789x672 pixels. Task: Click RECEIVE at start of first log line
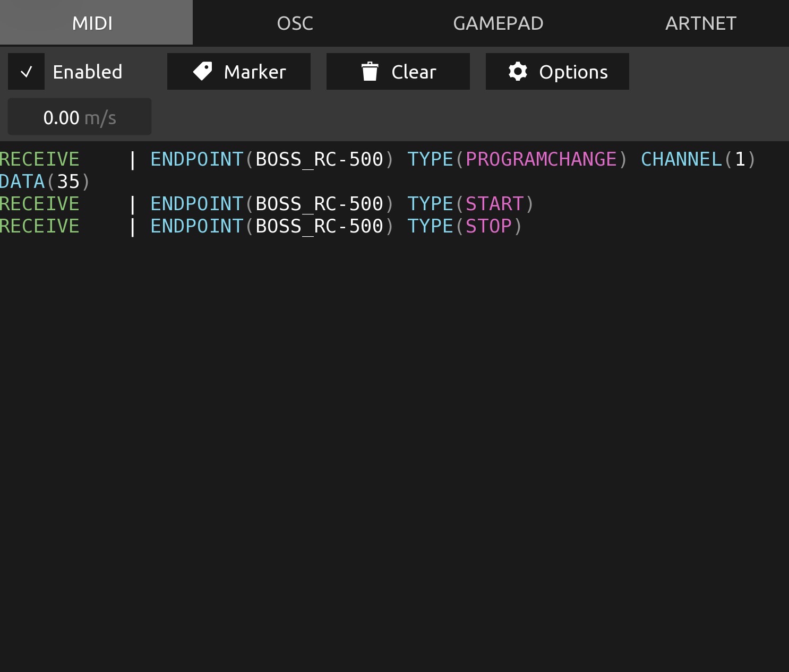tap(40, 159)
